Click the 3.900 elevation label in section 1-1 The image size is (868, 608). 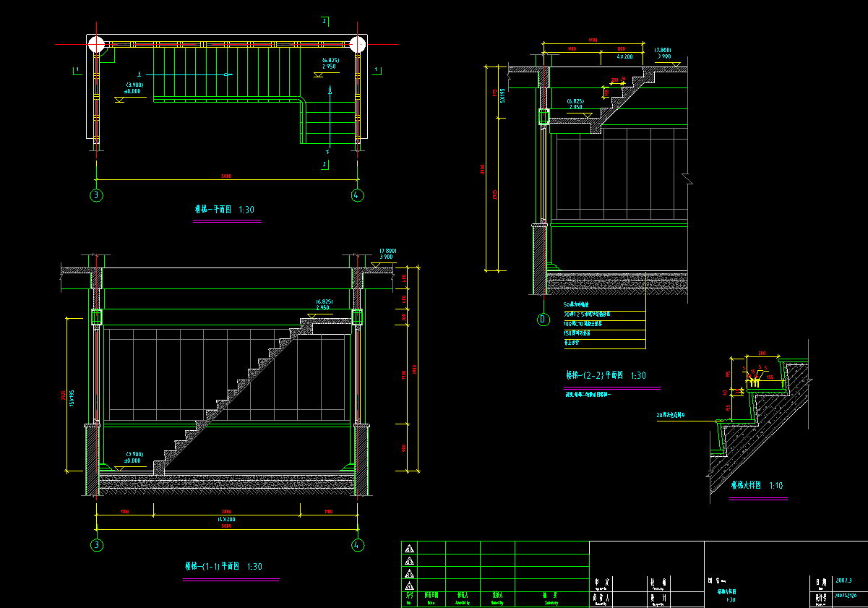pyautogui.click(x=387, y=257)
